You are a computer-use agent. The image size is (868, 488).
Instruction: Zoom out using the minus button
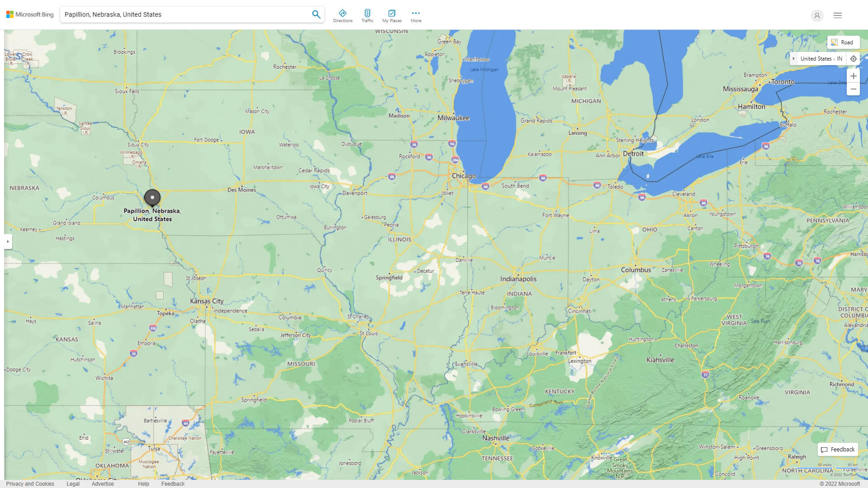[854, 89]
